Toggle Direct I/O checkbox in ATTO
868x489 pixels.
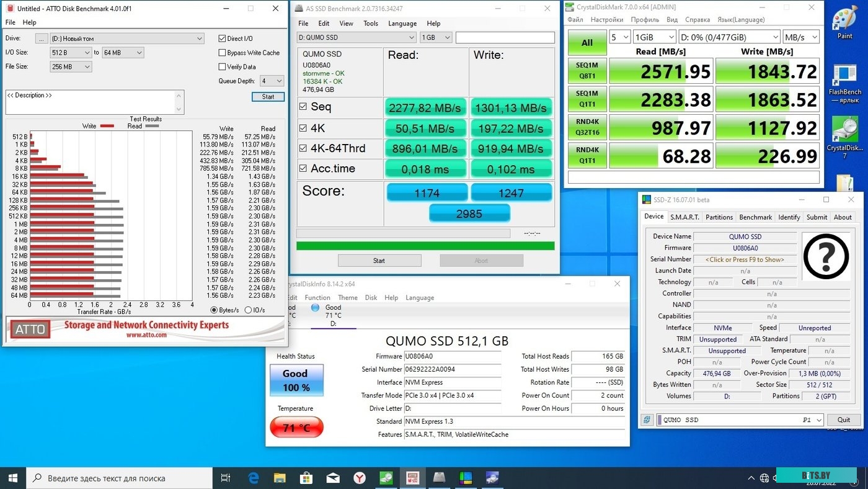(222, 38)
